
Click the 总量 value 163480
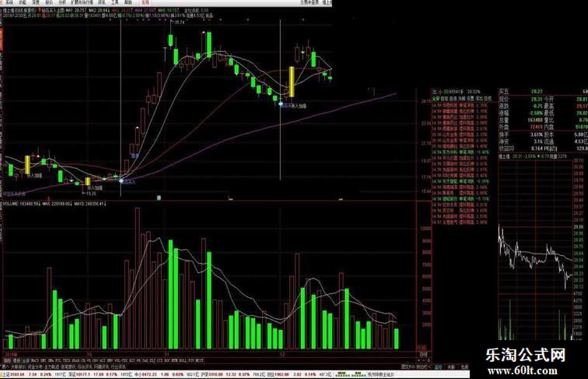click(535, 121)
